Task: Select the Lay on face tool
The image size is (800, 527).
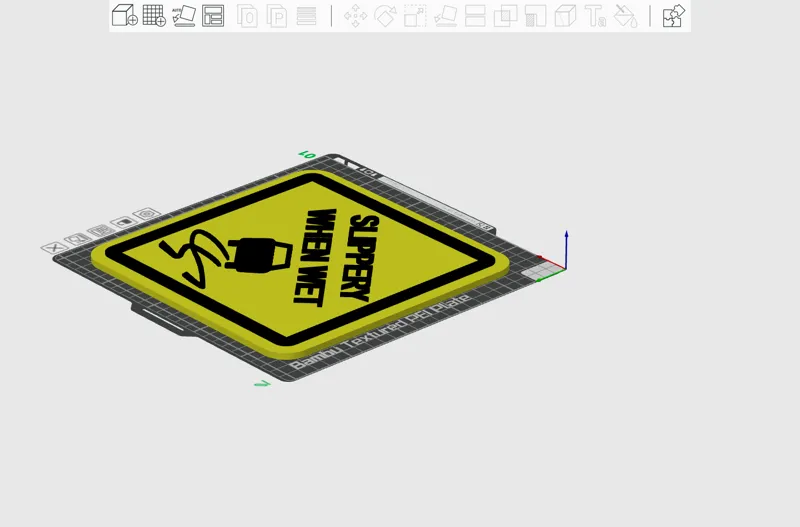Action: coord(445,16)
